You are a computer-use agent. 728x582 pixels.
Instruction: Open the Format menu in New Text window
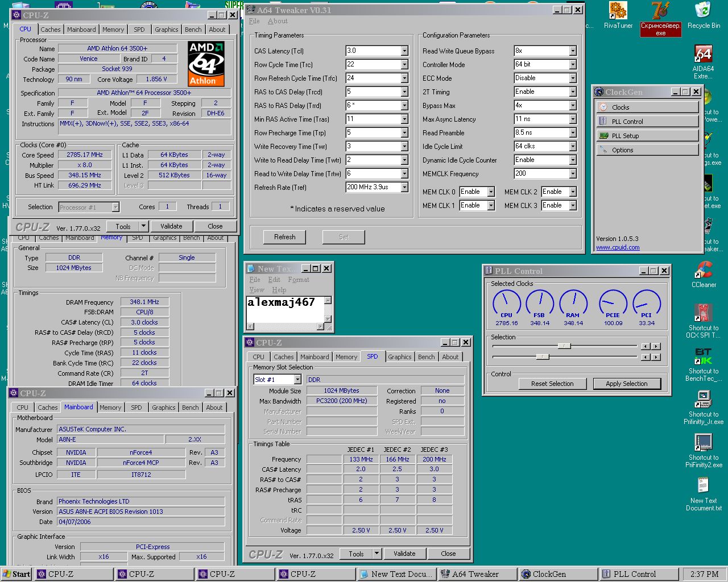click(x=299, y=280)
